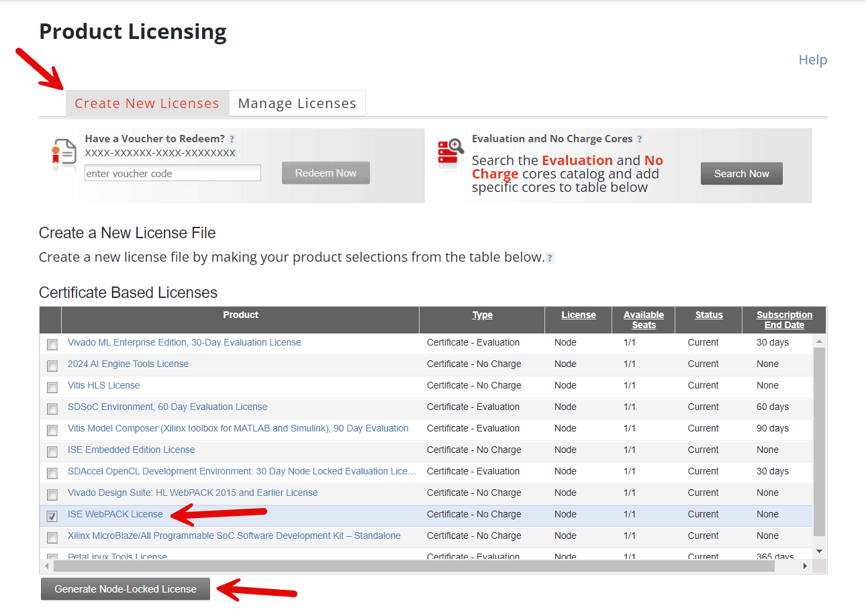Click the question mark after the product selections instruction

(x=549, y=258)
